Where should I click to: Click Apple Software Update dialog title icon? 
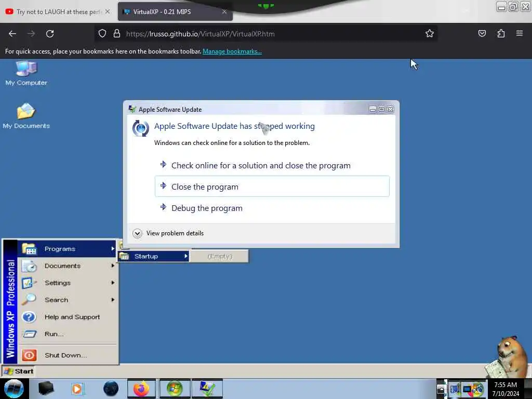[132, 109]
